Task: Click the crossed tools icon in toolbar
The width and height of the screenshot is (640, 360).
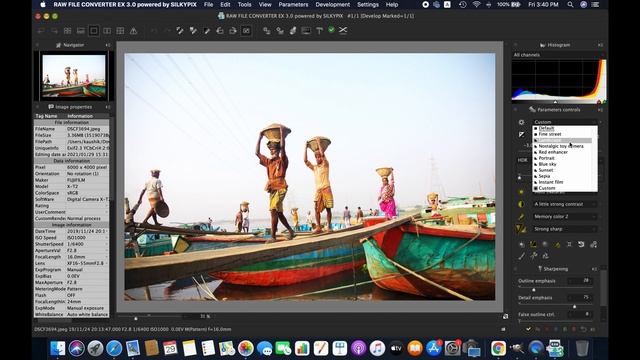Action: point(343,31)
